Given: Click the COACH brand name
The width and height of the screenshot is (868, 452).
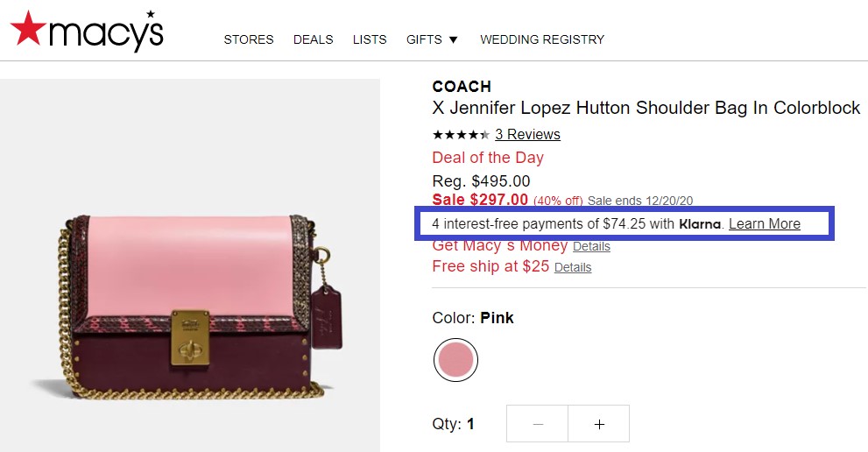Looking at the screenshot, I should [462, 87].
